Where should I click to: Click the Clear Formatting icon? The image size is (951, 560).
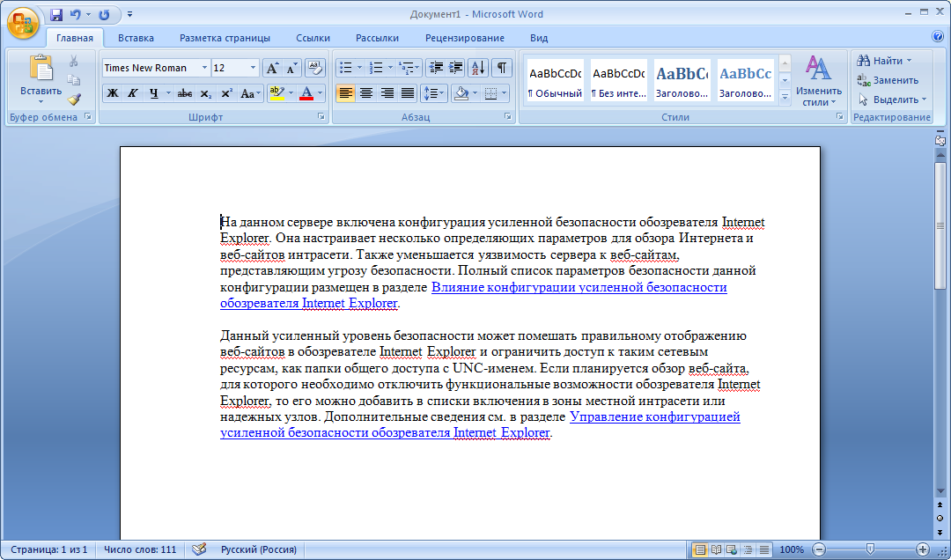click(x=314, y=68)
